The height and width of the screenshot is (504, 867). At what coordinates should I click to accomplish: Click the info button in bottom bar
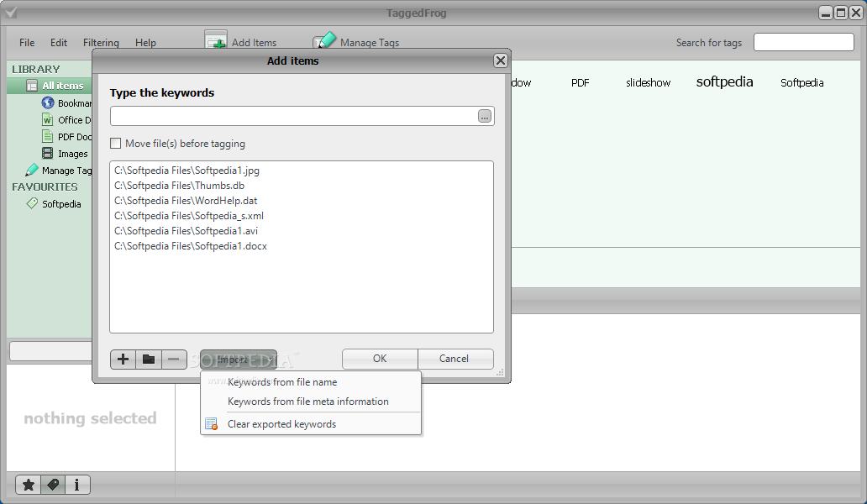(x=76, y=485)
